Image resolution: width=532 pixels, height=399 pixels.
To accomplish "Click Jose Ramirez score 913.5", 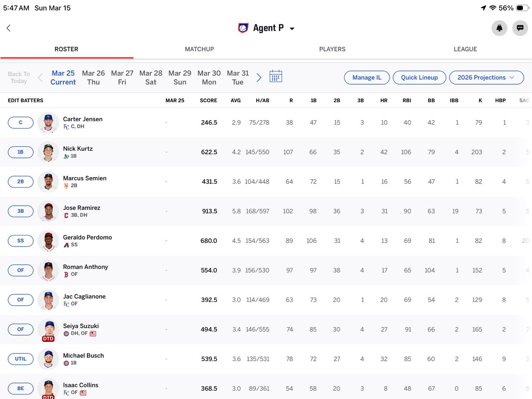I will click(x=209, y=211).
